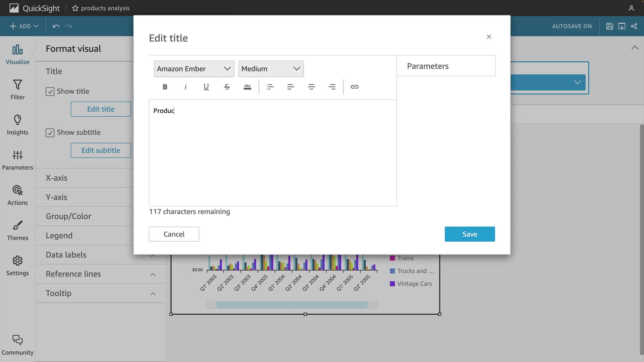Uncheck the Show subtitle checkbox

[50, 133]
